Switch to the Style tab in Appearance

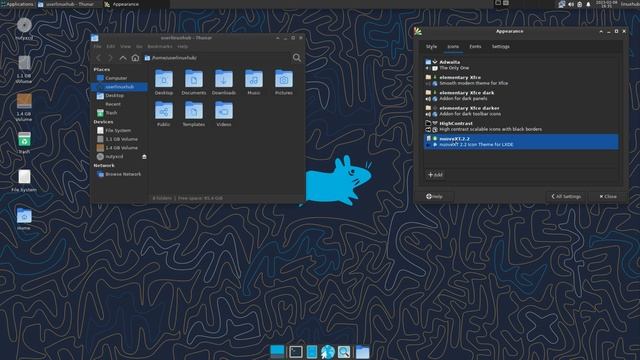[431, 47]
